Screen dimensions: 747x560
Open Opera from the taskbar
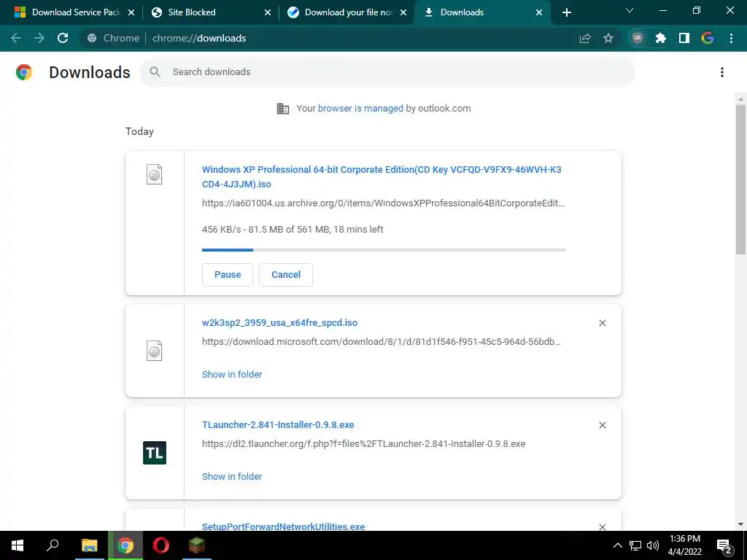161,545
